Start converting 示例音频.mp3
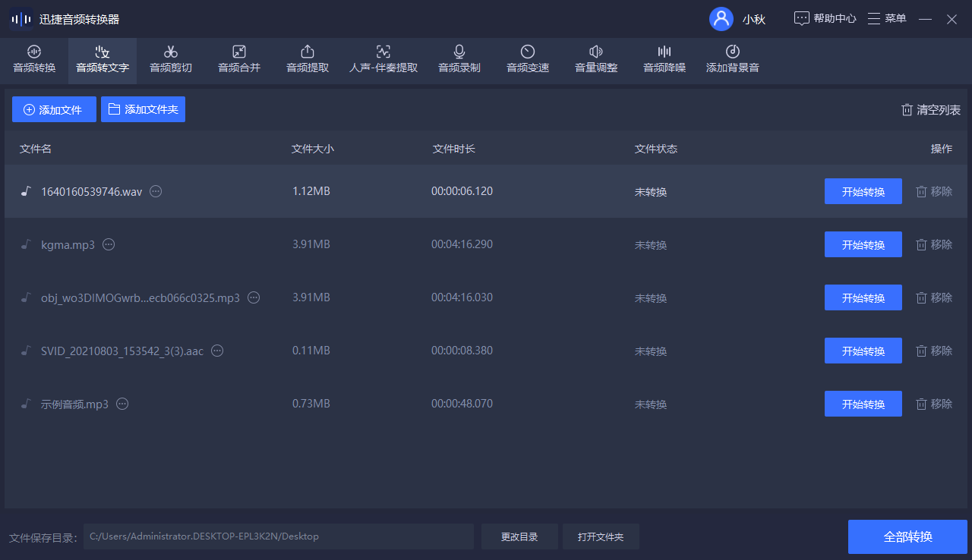 click(x=863, y=404)
